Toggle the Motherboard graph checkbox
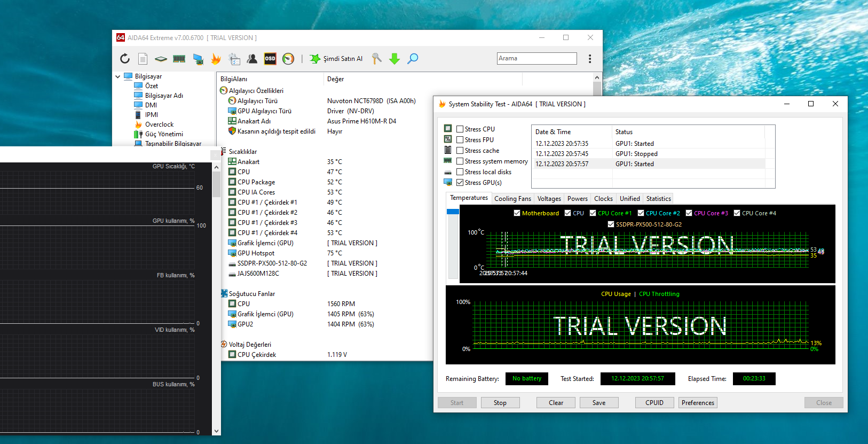The height and width of the screenshot is (444, 868). coord(517,213)
